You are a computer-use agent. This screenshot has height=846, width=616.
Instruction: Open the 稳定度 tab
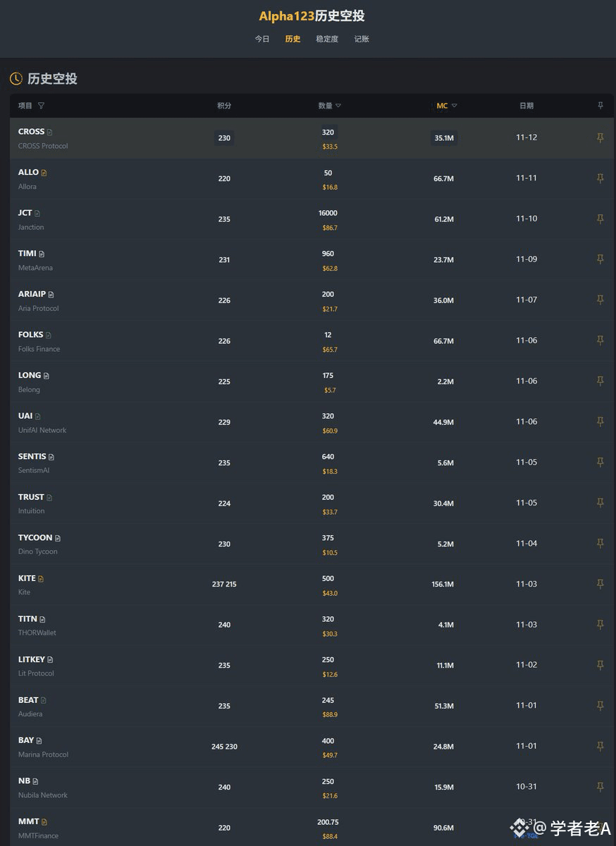(327, 39)
